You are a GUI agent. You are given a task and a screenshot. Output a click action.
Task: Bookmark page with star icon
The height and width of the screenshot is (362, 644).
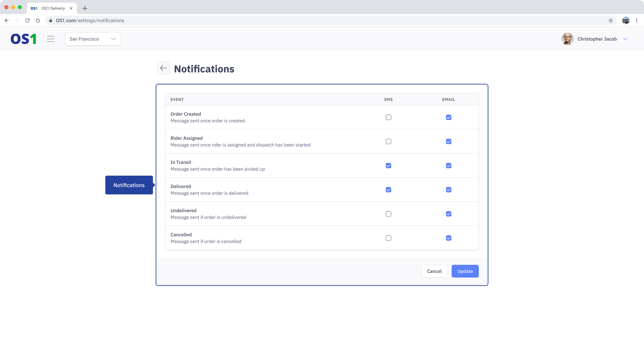tap(611, 20)
